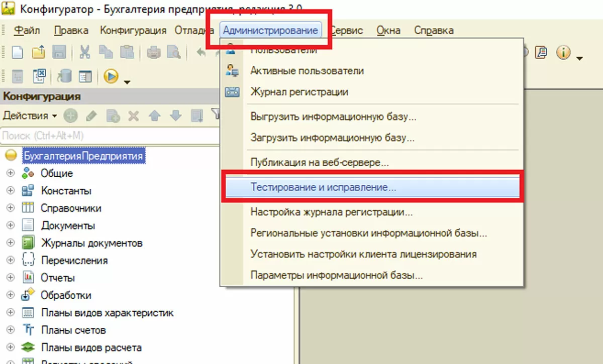
Task: Click the Поиск (Ctrl+Alt+M) search field
Action: click(111, 136)
